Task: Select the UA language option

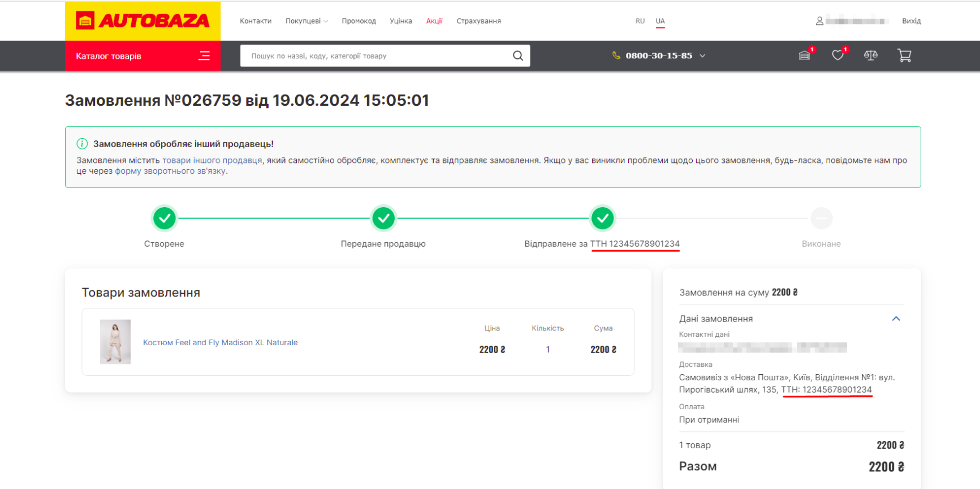Action: point(660,21)
